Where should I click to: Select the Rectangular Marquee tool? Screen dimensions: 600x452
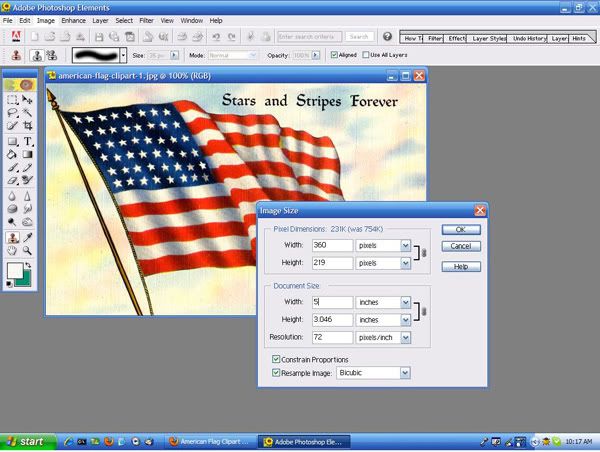12,100
